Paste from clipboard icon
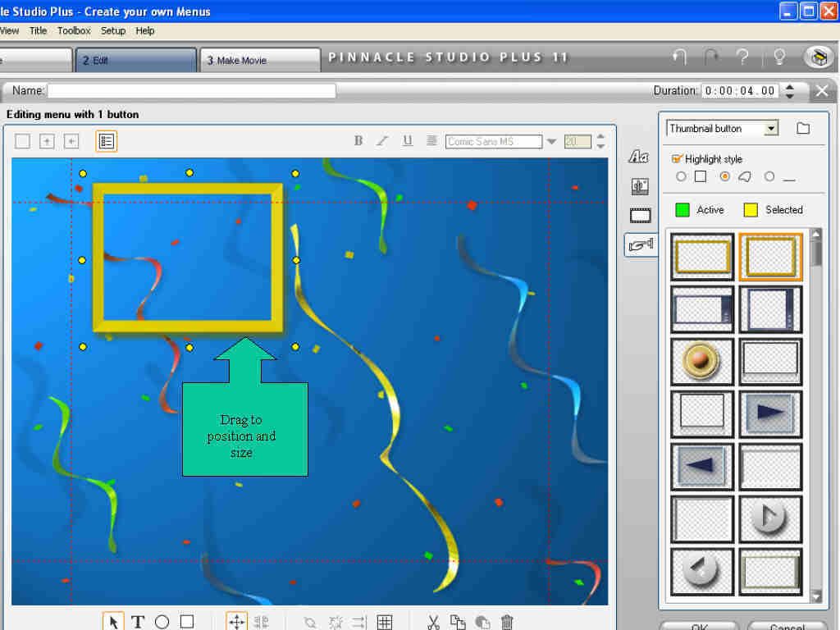840x630 pixels. pos(482,622)
